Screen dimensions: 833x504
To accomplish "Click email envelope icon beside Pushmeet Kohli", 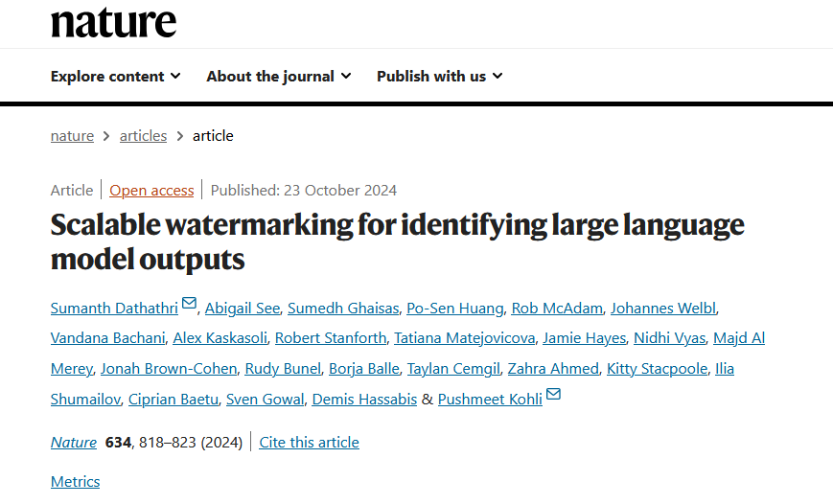I will pyautogui.click(x=553, y=394).
